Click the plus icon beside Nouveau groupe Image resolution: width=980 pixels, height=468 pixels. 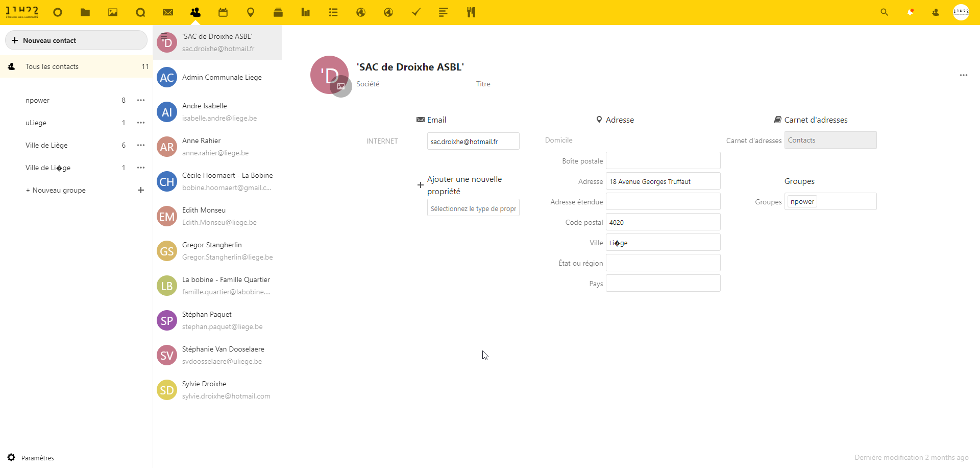[x=141, y=190]
